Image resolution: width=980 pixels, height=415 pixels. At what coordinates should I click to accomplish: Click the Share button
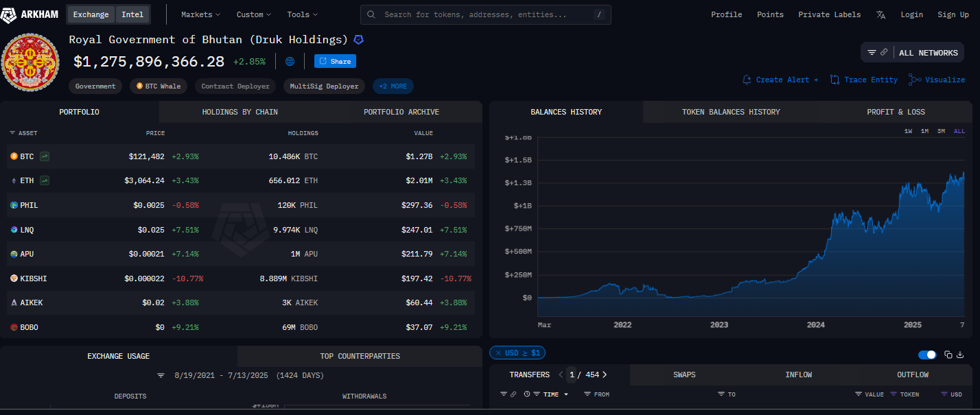point(335,61)
